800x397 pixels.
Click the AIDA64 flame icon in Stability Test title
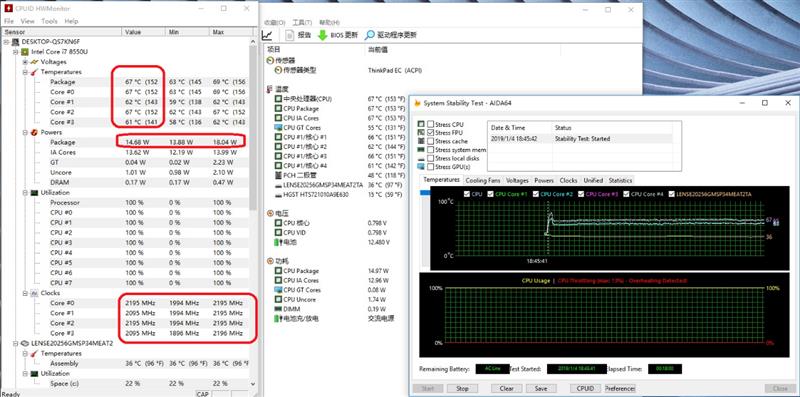coord(418,103)
